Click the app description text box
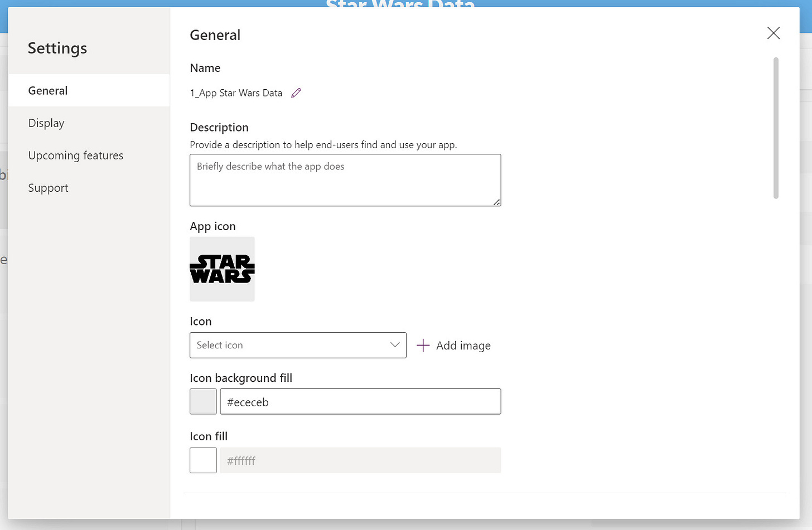This screenshot has width=812, height=530. tap(345, 180)
